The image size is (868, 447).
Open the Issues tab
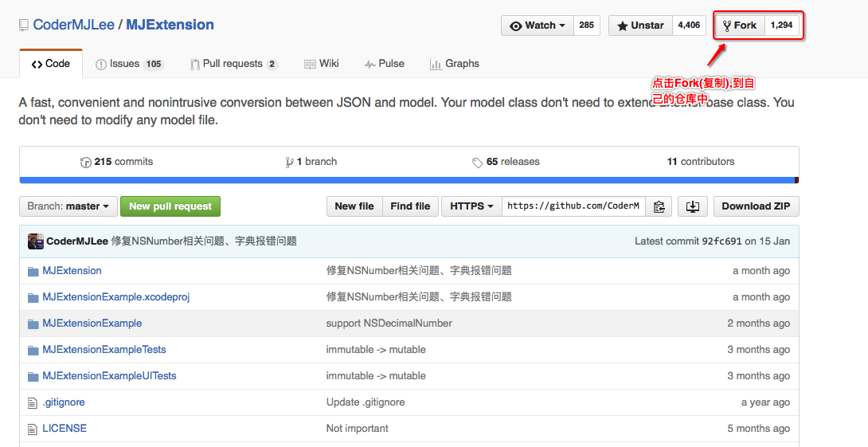129,65
